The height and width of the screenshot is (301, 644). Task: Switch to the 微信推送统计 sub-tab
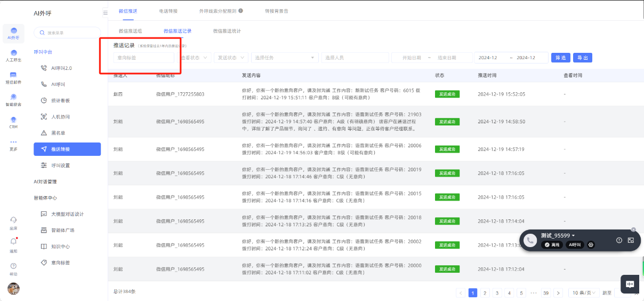tap(227, 31)
